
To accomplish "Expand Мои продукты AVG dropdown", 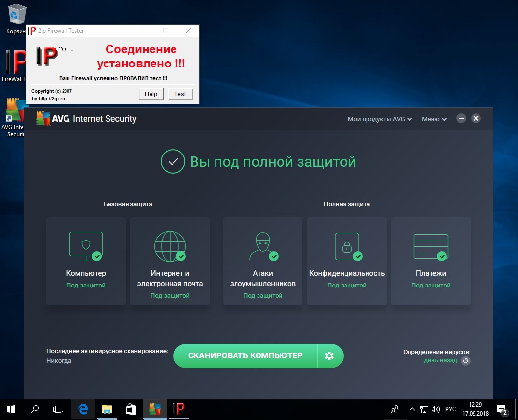I will (x=380, y=119).
